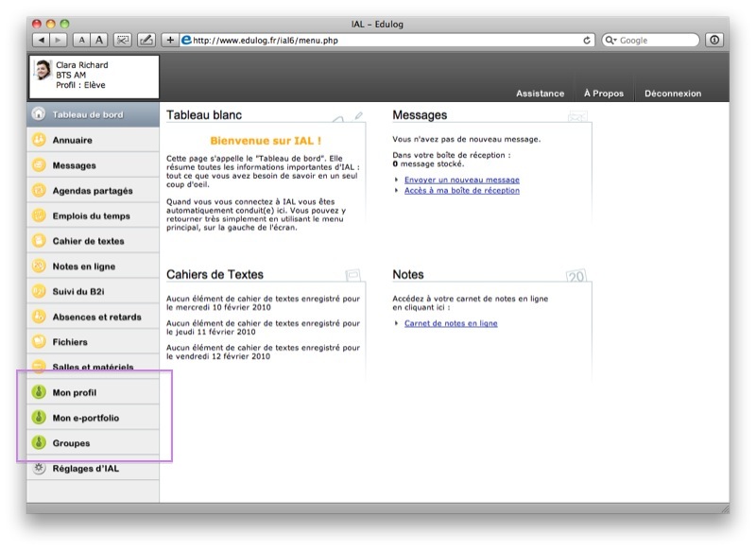Click the Envoyer un nouveau message link

(461, 180)
